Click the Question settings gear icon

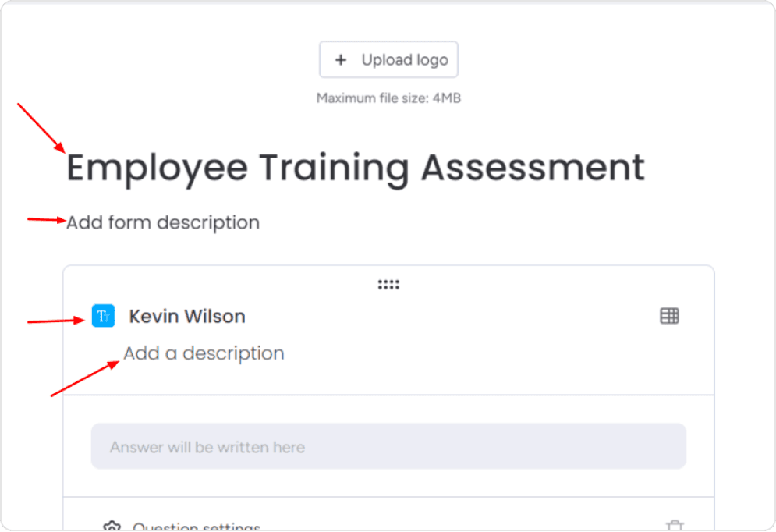tap(109, 527)
